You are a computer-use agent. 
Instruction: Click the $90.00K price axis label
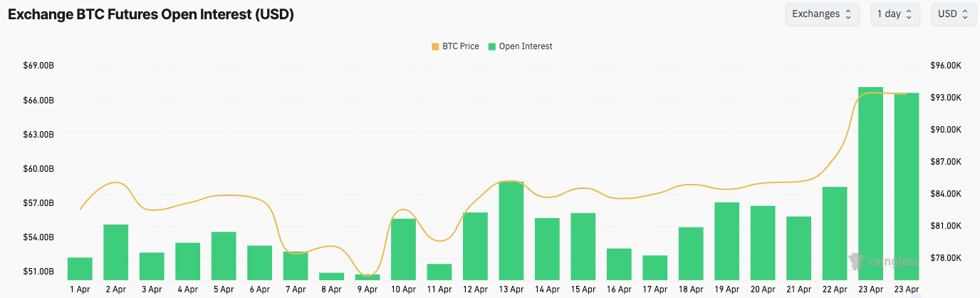click(x=946, y=130)
